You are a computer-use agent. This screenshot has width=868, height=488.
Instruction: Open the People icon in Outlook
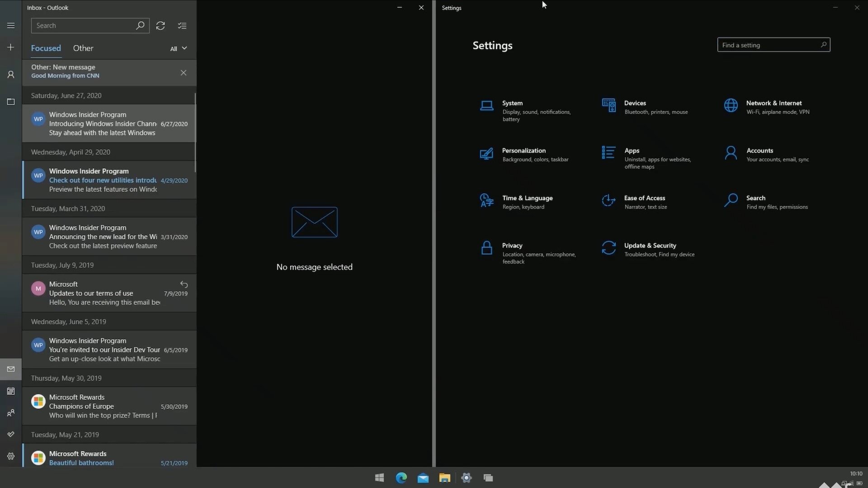[11, 413]
